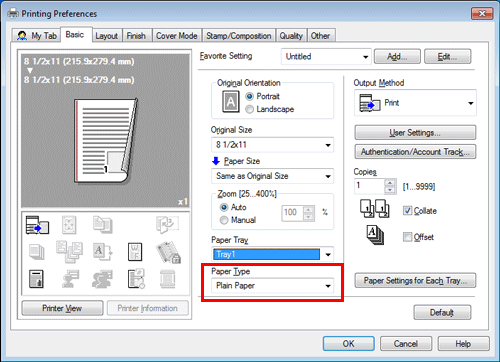Open the Output Method dropdown
The image size is (500, 362).
click(415, 103)
